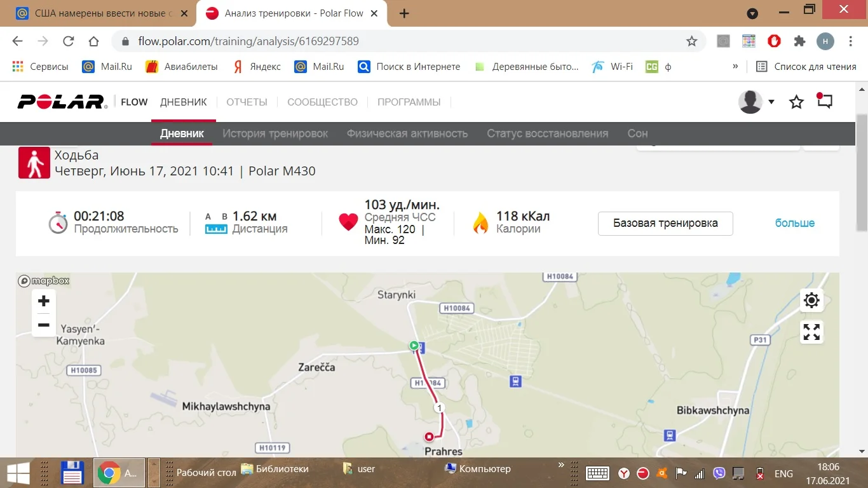Screen dimensions: 868x488
Task: Click the Базовая тренировка button
Action: click(x=665, y=224)
